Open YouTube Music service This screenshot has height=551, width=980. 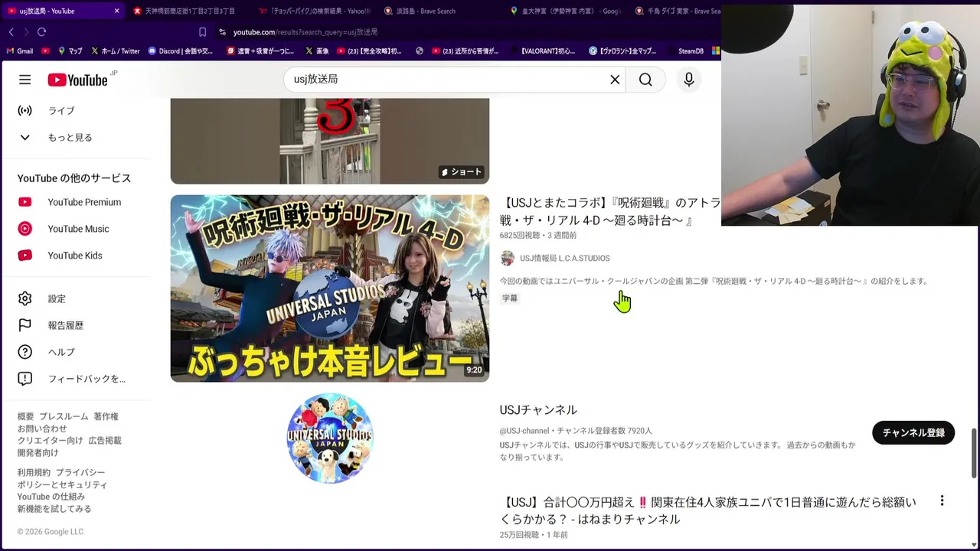[x=77, y=229]
